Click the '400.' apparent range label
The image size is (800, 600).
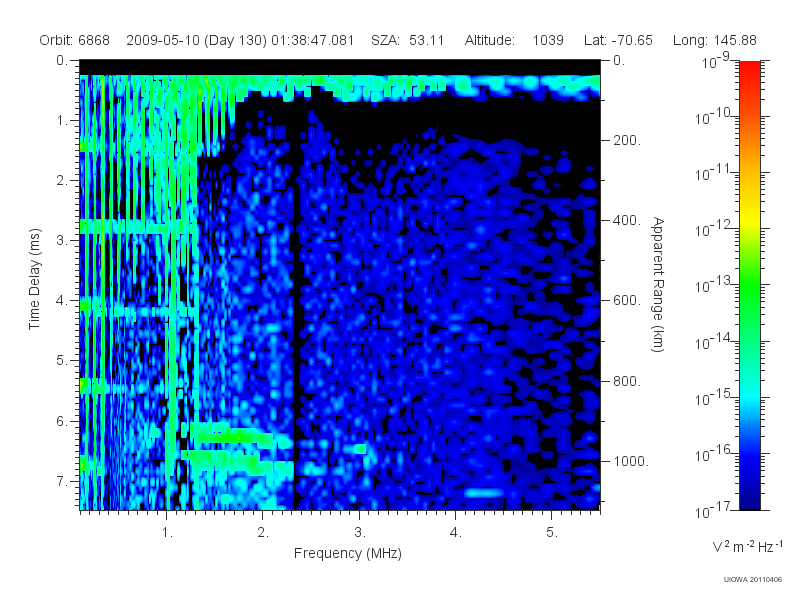627,220
